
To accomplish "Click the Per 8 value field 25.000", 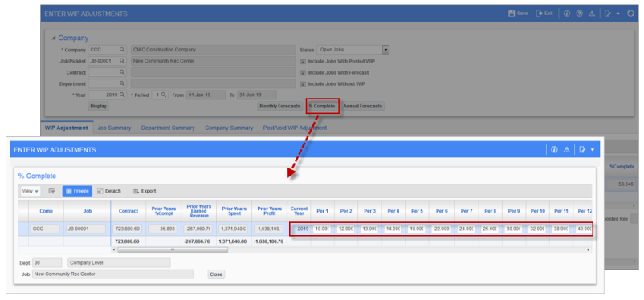I will click(x=490, y=229).
